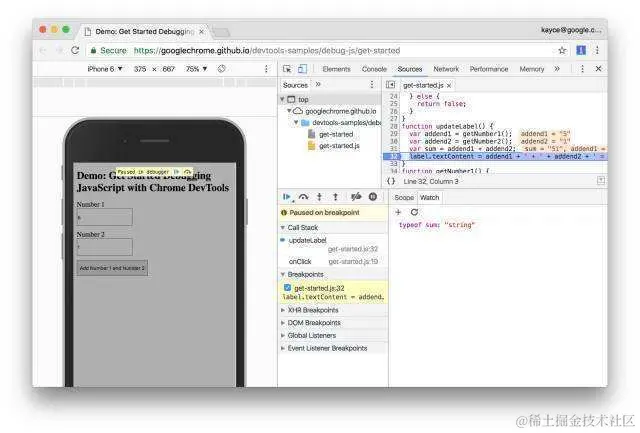Viewport: 640px width, 433px height.
Task: Resume from the Paused in debugger overlay
Action: [x=177, y=172]
